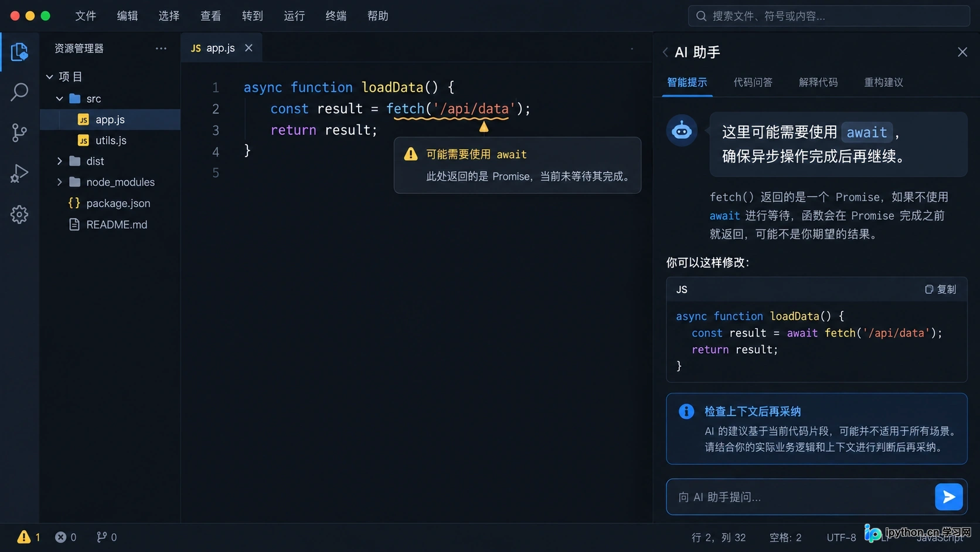Open the 编辑 menu
Image resolution: width=980 pixels, height=552 pixels.
pos(127,16)
